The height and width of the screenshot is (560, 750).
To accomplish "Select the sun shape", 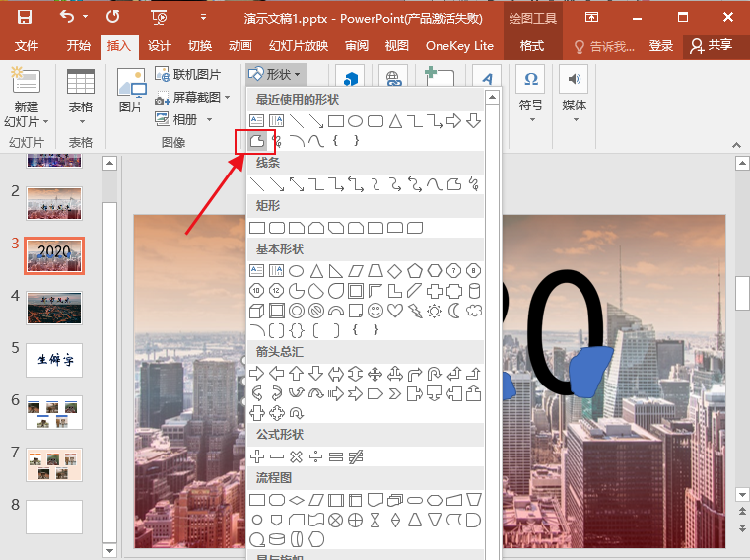I will click(435, 312).
